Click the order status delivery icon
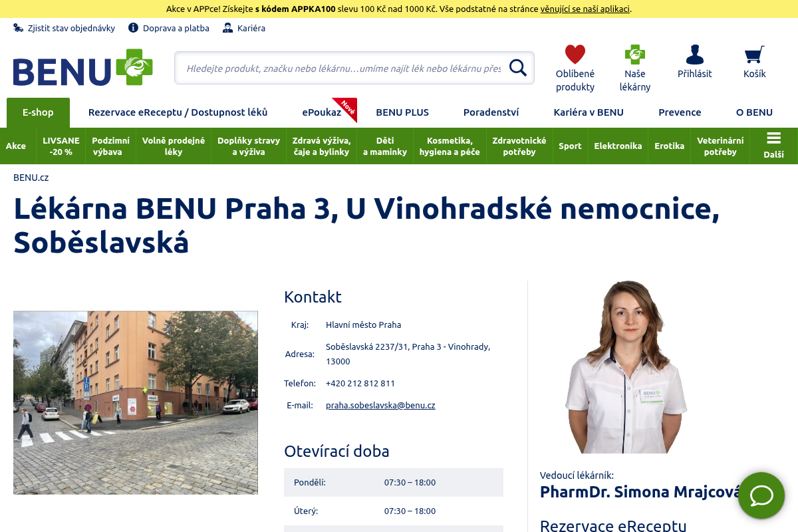Viewport: 798px width, 532px height. [x=19, y=28]
